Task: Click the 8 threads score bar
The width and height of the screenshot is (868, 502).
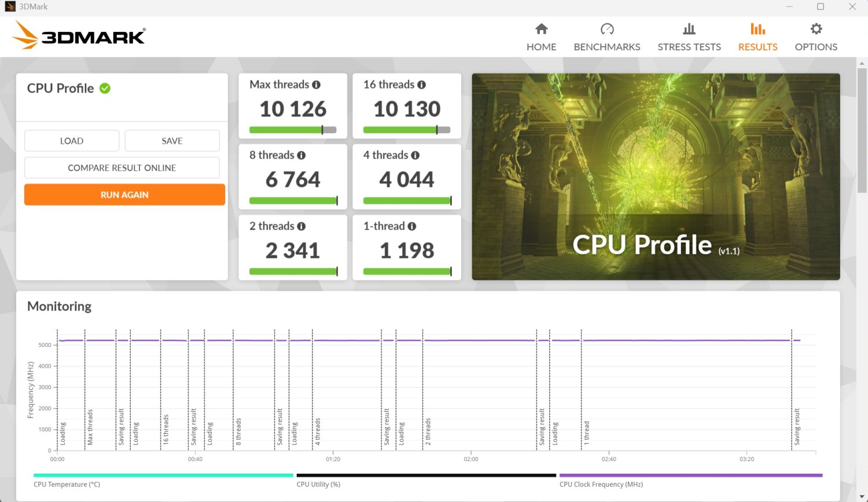Action: tap(293, 201)
